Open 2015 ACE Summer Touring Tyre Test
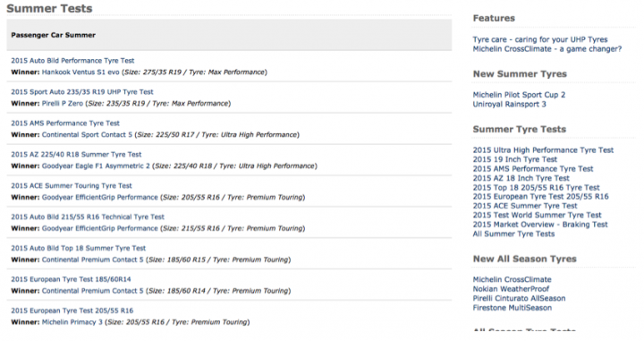The width and height of the screenshot is (644, 341). (x=71, y=185)
